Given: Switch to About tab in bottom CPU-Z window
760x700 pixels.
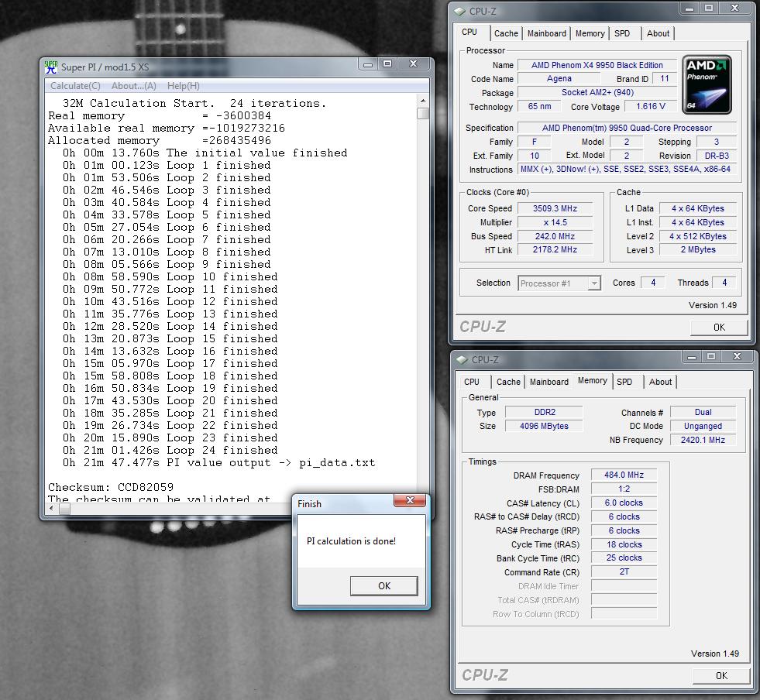Looking at the screenshot, I should click(660, 382).
